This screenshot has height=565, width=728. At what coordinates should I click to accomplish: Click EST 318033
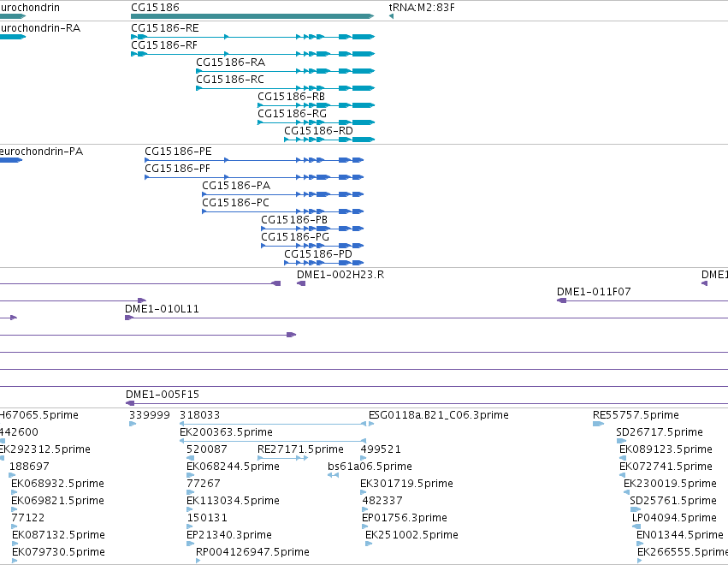(x=199, y=415)
